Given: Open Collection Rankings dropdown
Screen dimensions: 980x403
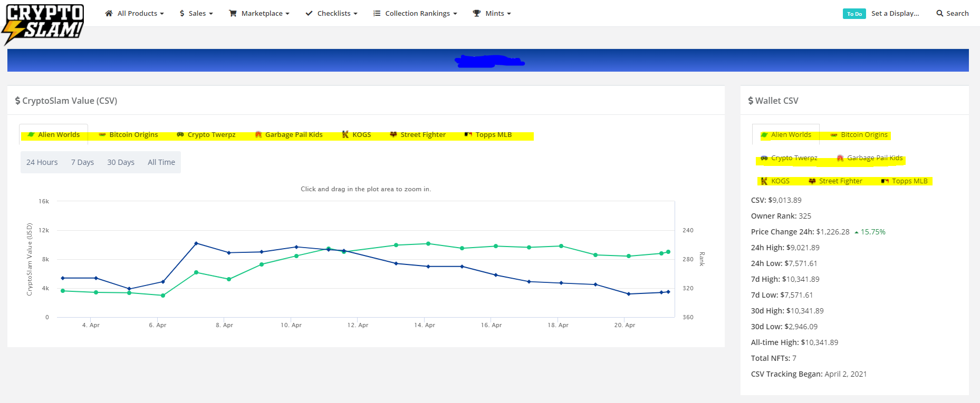Looking at the screenshot, I should (415, 13).
